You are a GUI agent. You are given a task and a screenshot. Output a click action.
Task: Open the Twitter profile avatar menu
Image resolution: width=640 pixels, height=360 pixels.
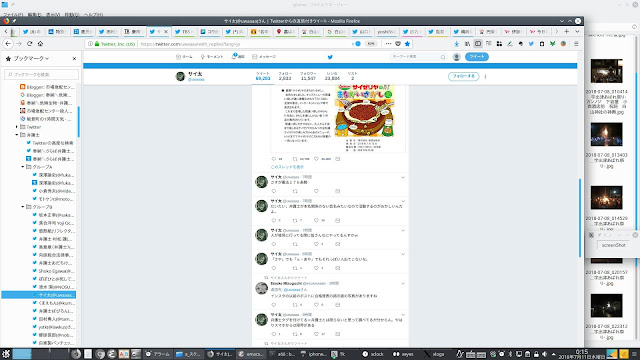tap(456, 57)
